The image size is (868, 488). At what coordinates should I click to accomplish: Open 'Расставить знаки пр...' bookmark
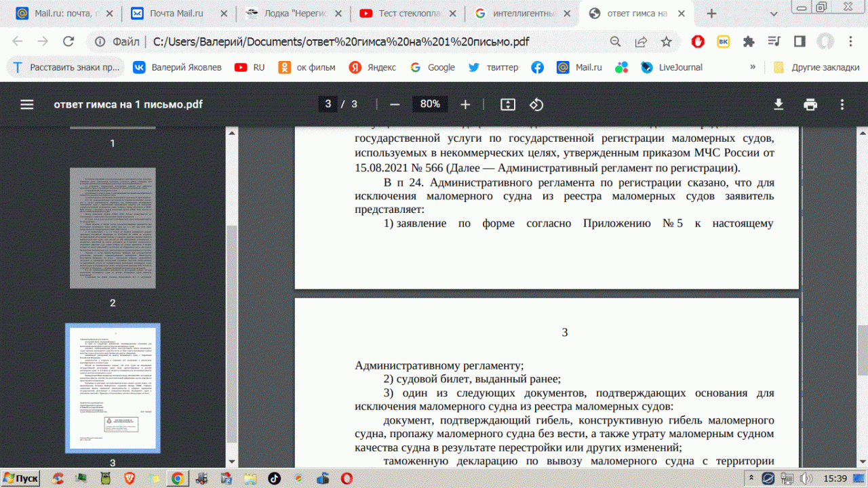[x=66, y=67]
